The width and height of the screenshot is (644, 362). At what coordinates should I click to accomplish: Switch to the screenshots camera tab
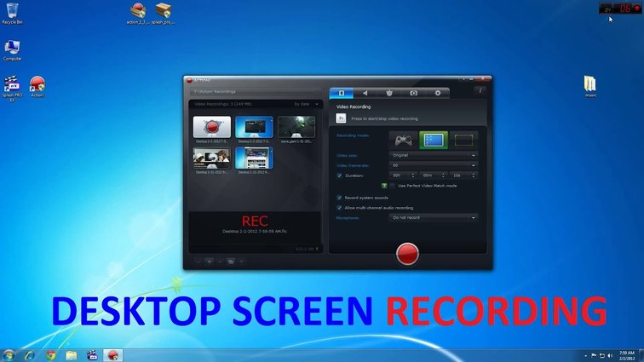pos(414,94)
